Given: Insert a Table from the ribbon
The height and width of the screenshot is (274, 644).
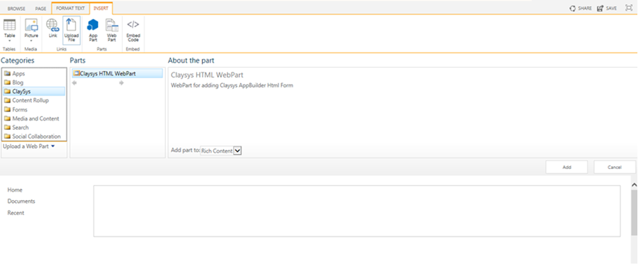Looking at the screenshot, I should point(10,30).
